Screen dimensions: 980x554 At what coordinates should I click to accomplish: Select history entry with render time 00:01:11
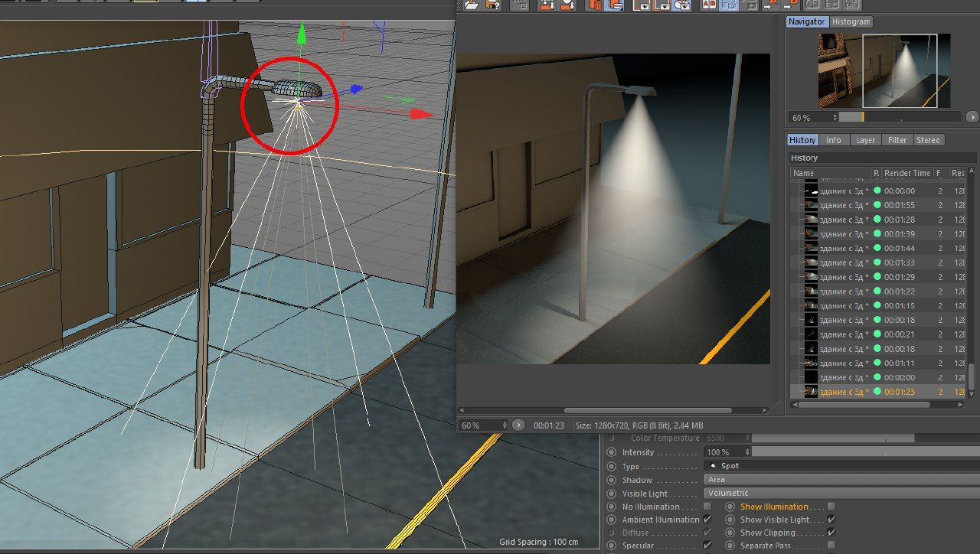pos(877,363)
